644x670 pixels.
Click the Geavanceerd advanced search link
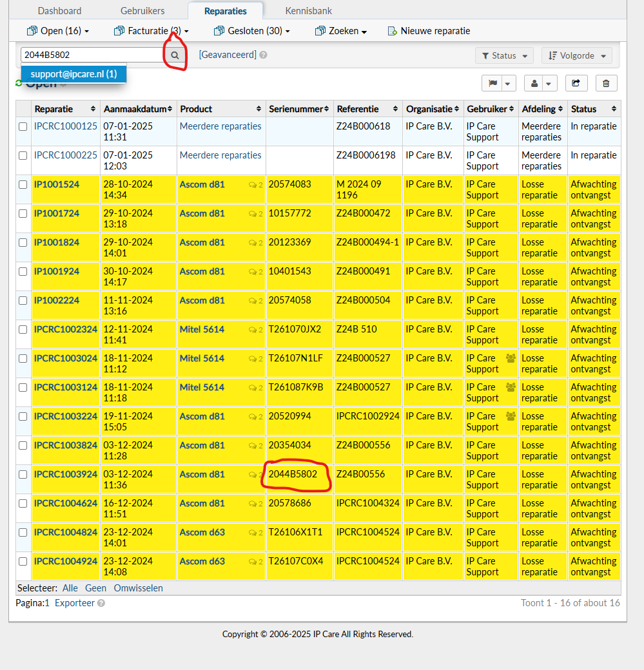tap(228, 55)
